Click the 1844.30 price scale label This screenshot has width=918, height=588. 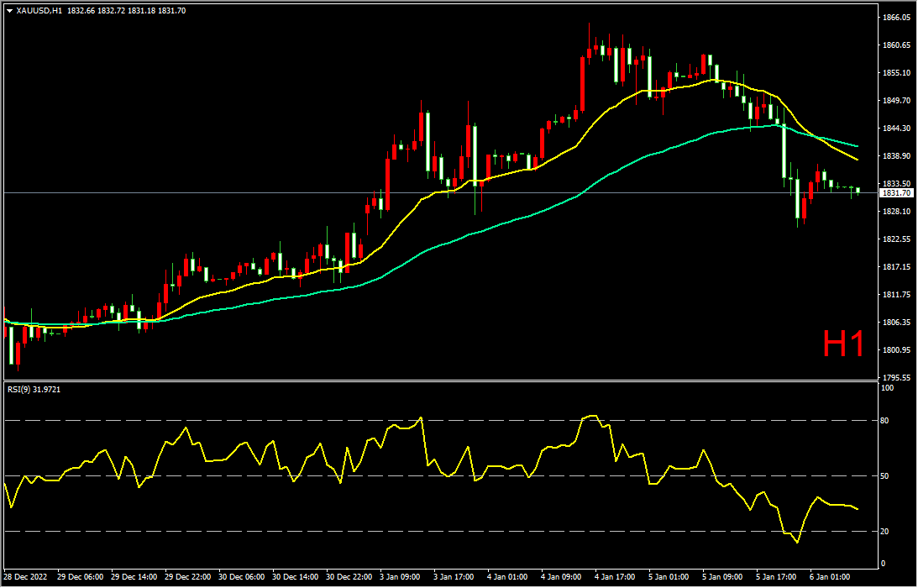click(896, 129)
